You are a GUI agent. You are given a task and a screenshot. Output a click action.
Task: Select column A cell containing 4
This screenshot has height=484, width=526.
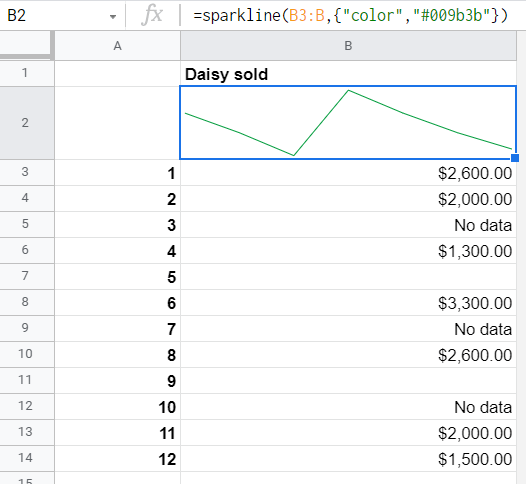click(117, 251)
